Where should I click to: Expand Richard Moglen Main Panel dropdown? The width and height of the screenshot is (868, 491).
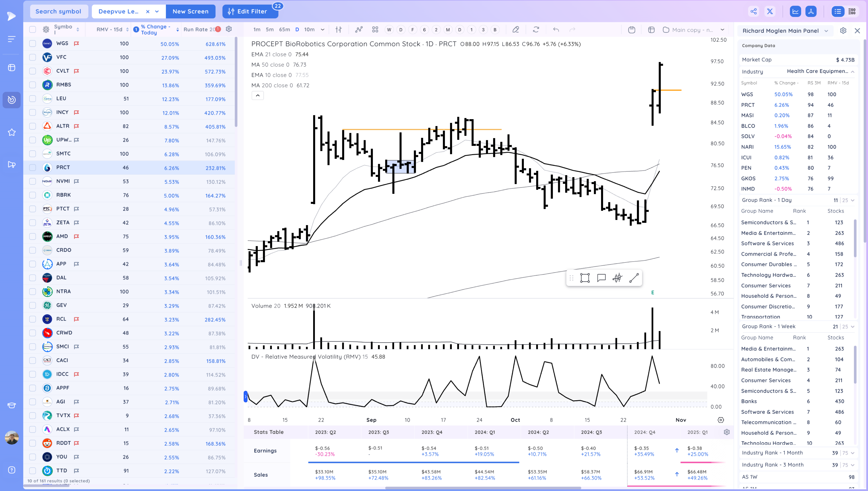826,31
